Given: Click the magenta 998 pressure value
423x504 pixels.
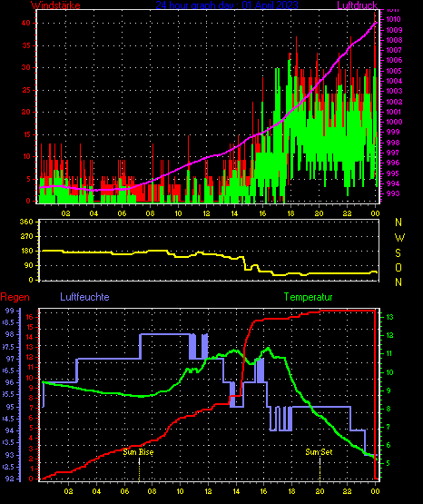Looking at the screenshot, I should [393, 143].
